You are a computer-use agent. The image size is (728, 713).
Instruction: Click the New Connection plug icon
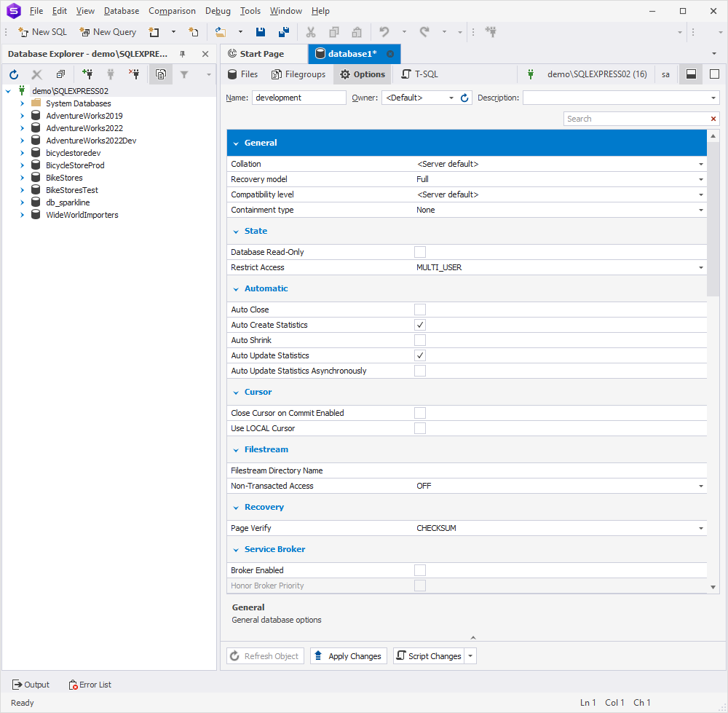click(87, 74)
